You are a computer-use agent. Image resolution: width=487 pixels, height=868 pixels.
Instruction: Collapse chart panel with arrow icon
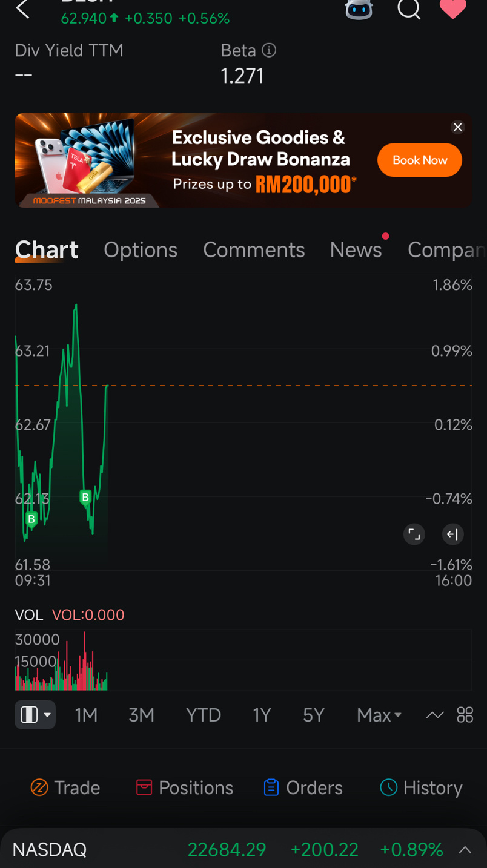pos(452,534)
